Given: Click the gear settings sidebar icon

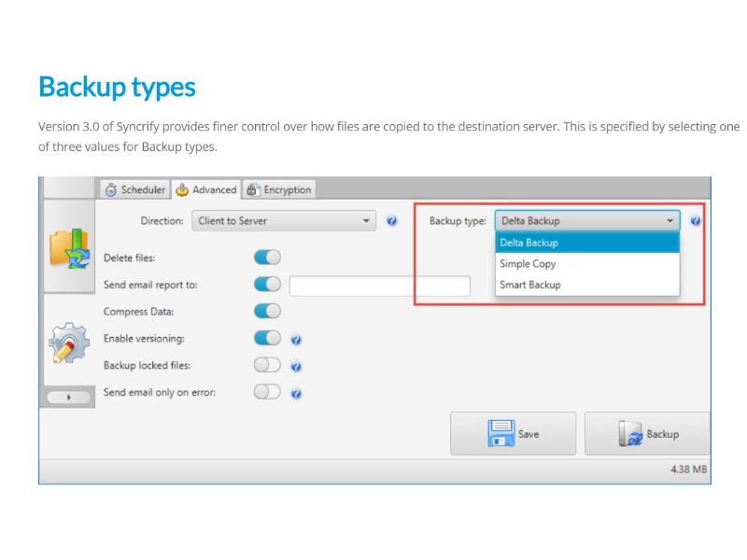Looking at the screenshot, I should pos(69,343).
